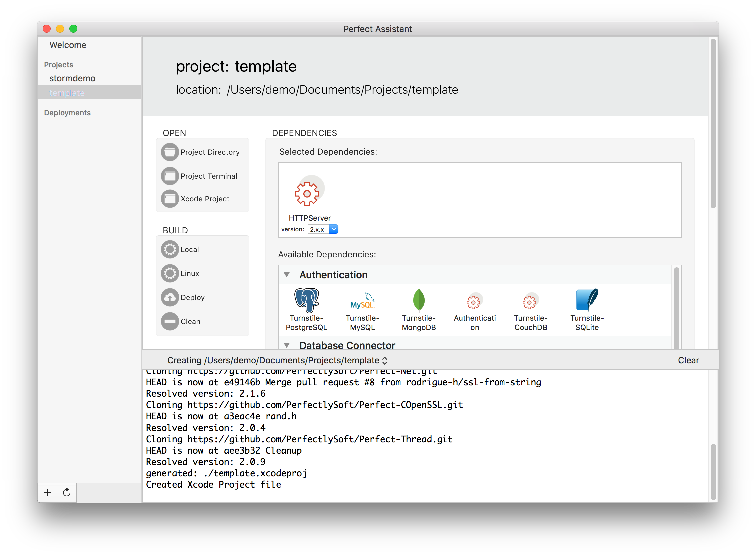The height and width of the screenshot is (556, 756).
Task: Collapse the Database Connector category triangle
Action: pos(287,345)
